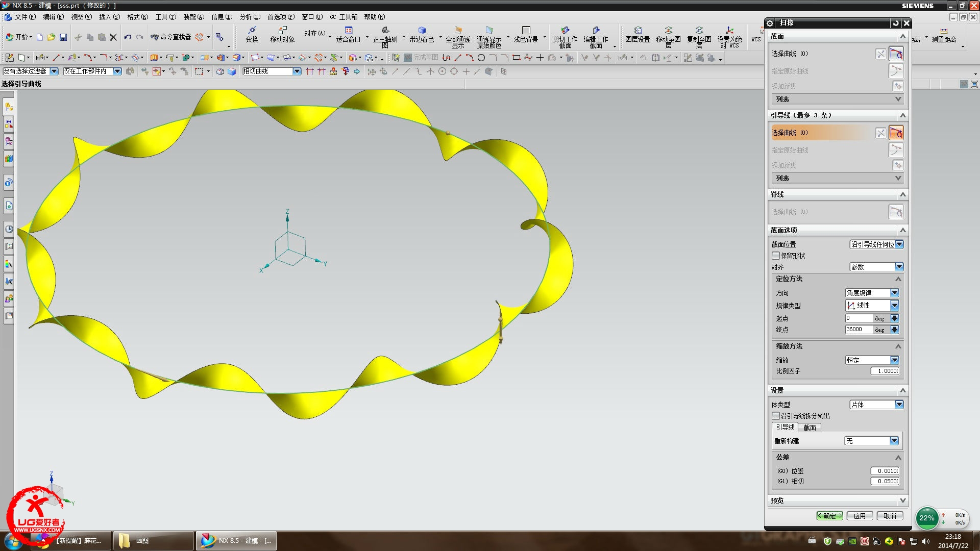Open the 重新构建 无 dropdown
Viewport: 980px width, 551px height.
[x=871, y=441]
